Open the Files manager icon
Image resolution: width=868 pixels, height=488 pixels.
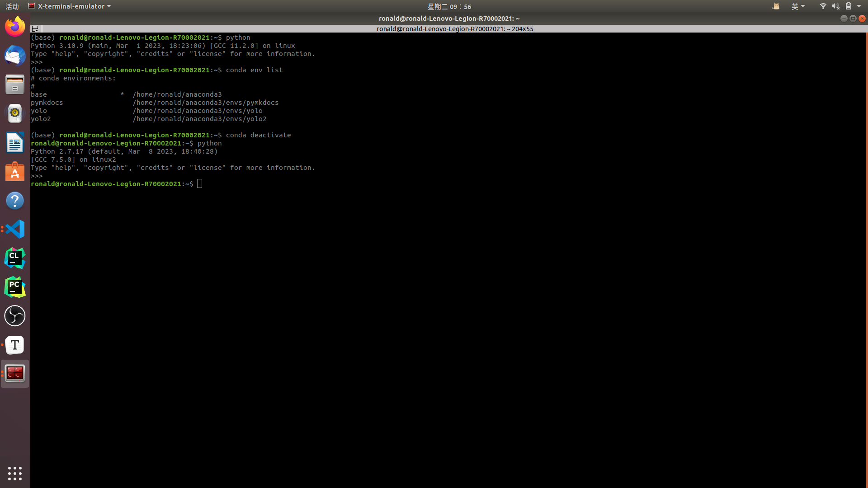click(x=15, y=84)
